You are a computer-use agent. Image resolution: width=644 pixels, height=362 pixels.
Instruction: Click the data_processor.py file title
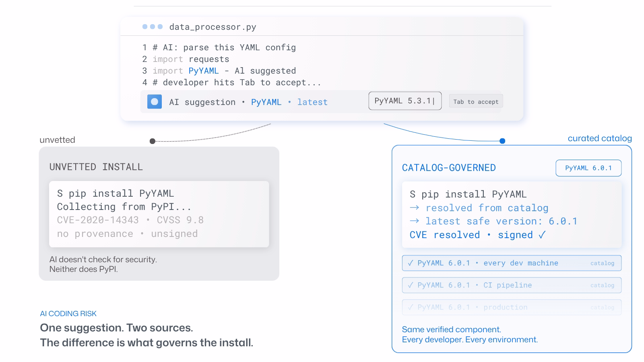pyautogui.click(x=213, y=27)
